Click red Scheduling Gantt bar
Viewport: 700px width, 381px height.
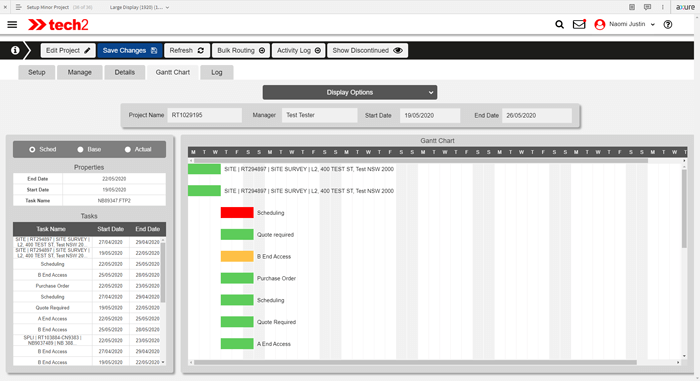[x=237, y=213]
